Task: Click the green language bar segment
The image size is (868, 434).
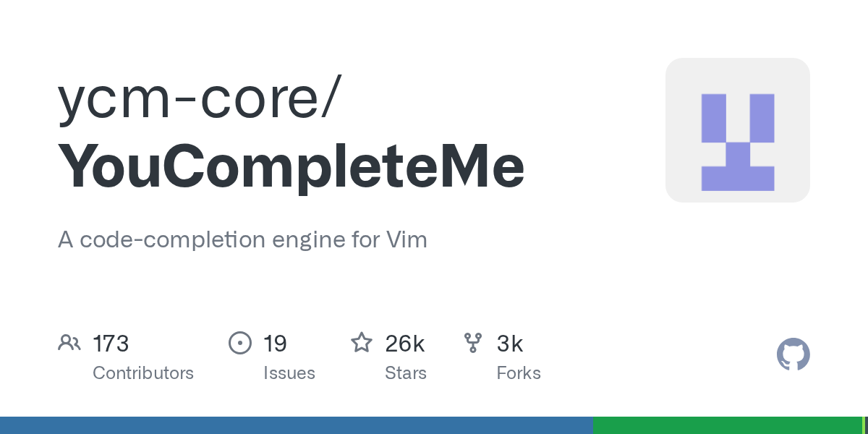Action: tap(727, 425)
